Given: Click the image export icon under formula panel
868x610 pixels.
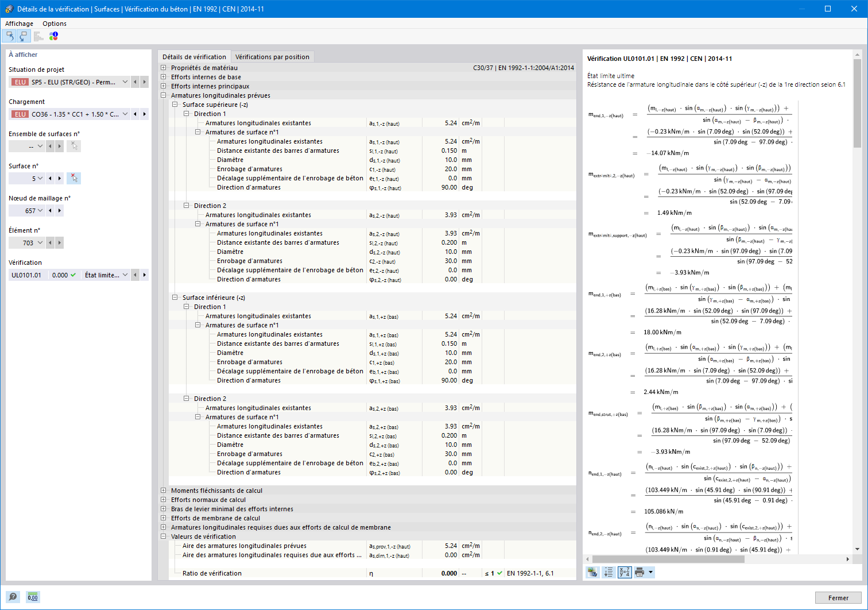Looking at the screenshot, I should pos(592,573).
